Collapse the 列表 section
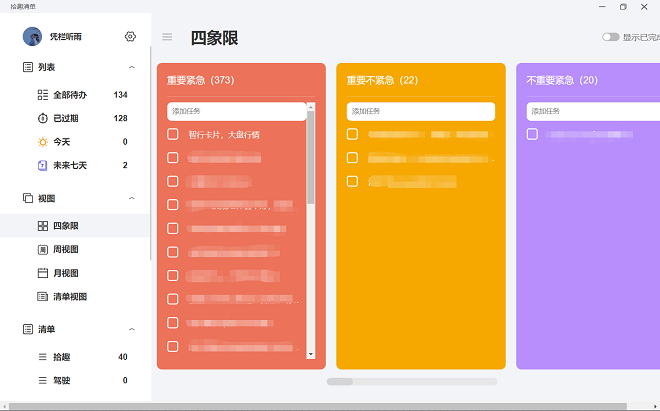Image resolution: width=660 pixels, height=411 pixels. (x=132, y=67)
